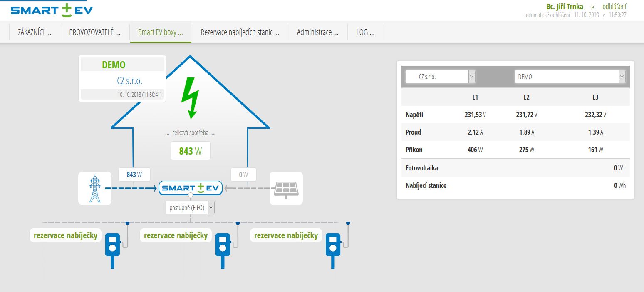Screen dimensions: 644x292
Task: Click the green lightning bolt icon
Action: click(190, 97)
